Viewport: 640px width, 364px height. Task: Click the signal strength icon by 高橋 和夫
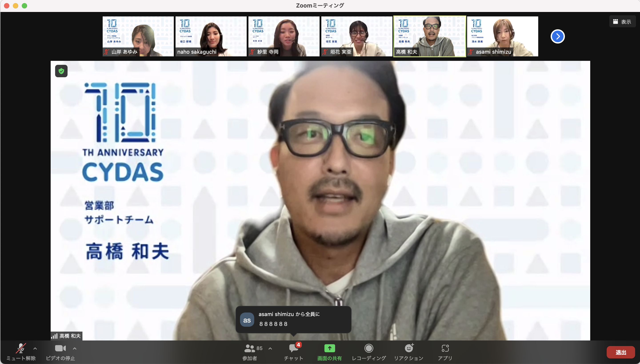click(54, 336)
